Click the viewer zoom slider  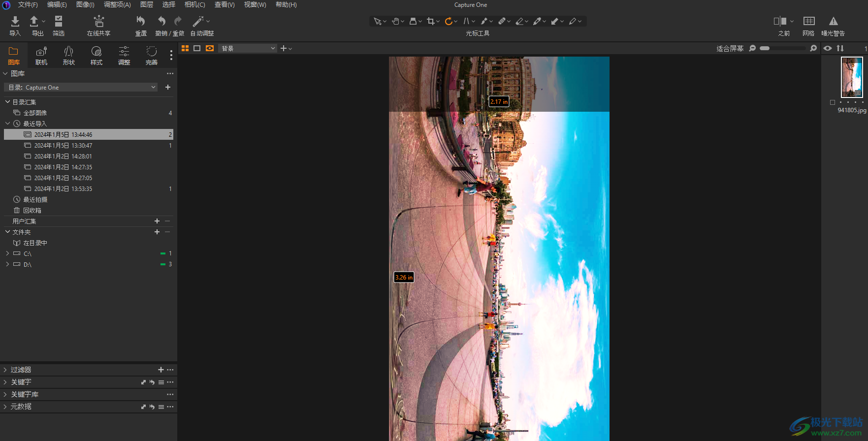click(782, 48)
